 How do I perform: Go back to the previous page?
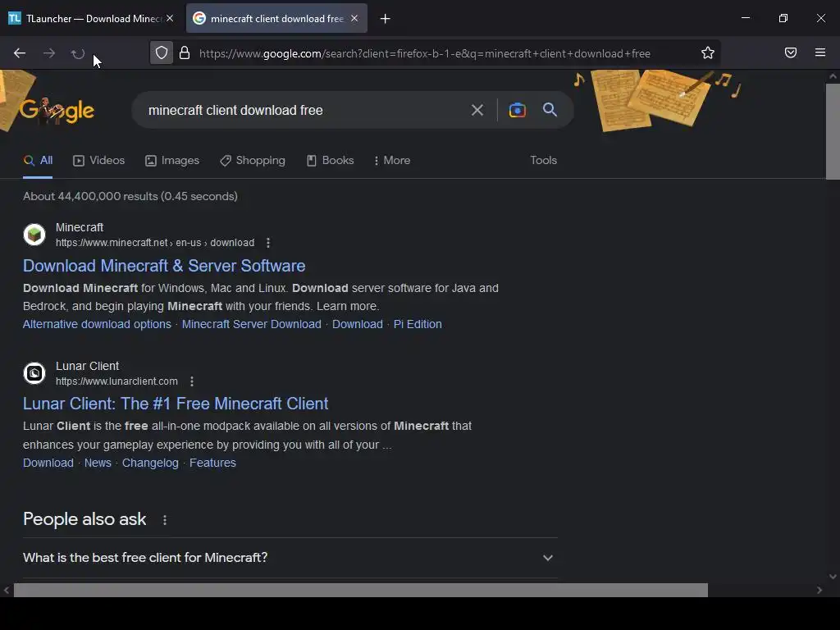(20, 53)
